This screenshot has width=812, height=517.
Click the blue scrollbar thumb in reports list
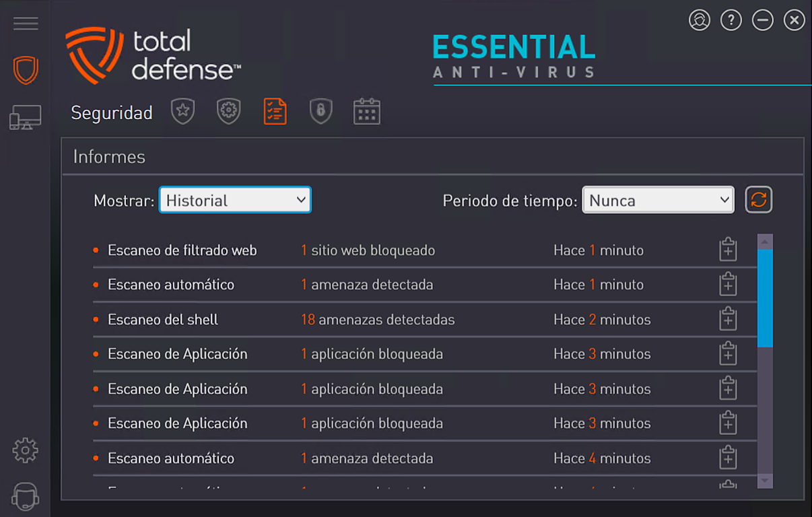765,298
